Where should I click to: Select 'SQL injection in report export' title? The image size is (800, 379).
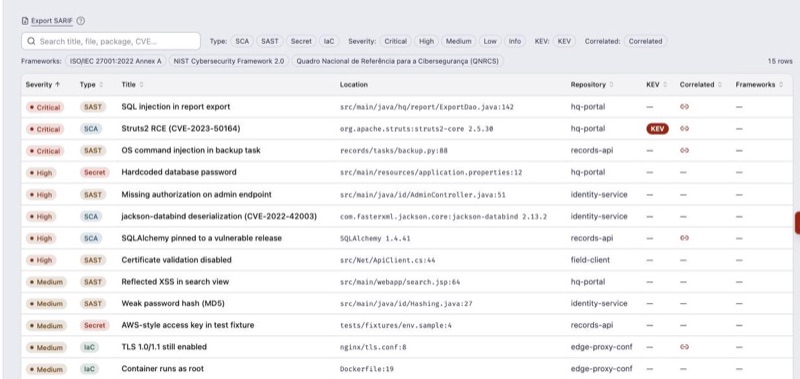coord(176,107)
